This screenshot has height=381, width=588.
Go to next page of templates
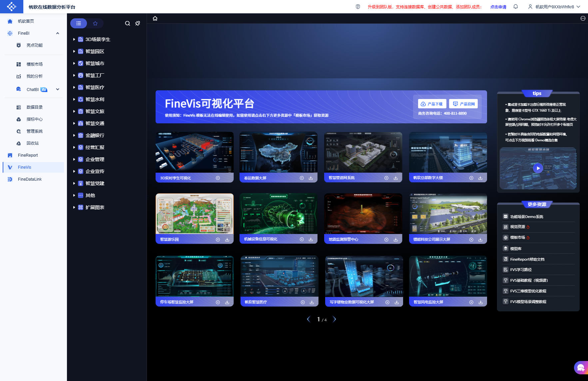(334, 319)
